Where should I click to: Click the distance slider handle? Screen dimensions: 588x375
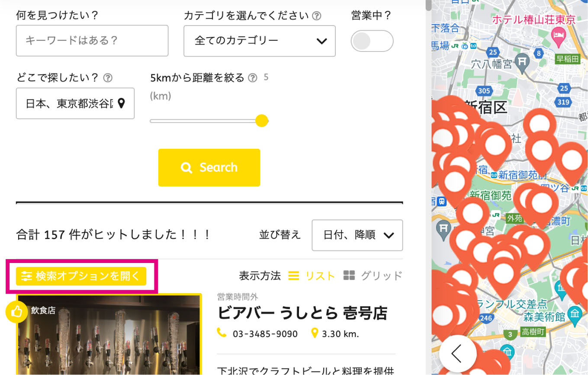(x=261, y=121)
